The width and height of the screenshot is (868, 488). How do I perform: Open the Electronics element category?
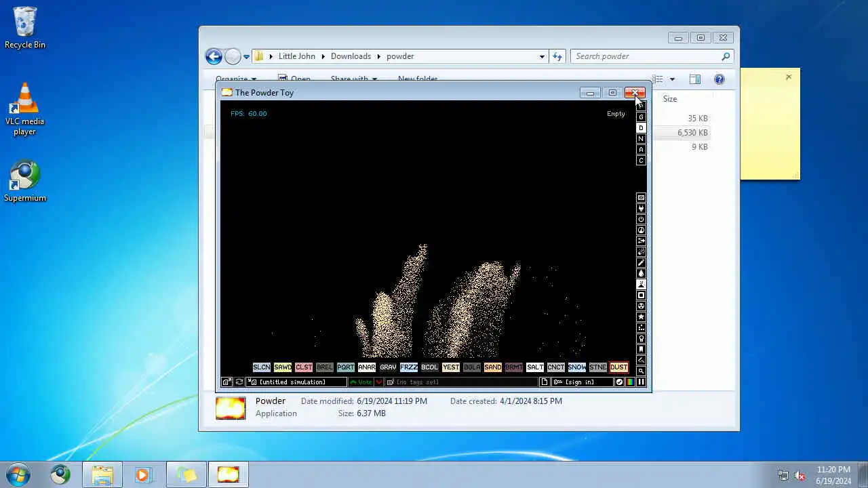tap(641, 209)
